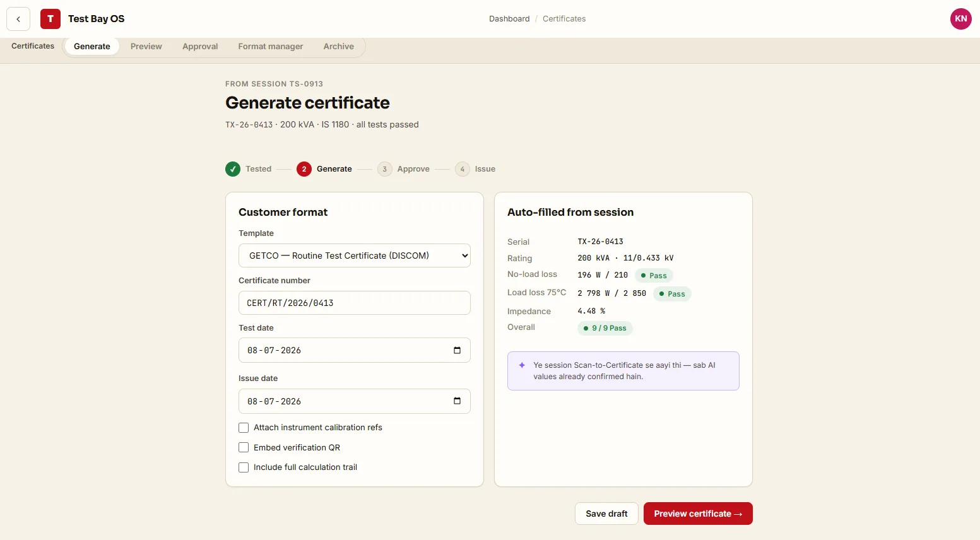This screenshot has width=980, height=540.
Task: Click the Issue date input field
Action: point(355,401)
